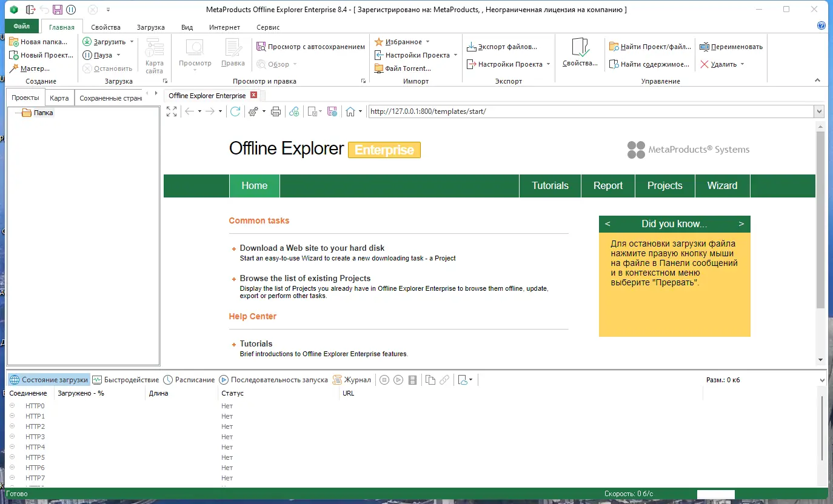Collapse the ribbon with the chevron
Viewport: 833px width, 504px height.
[x=817, y=81]
